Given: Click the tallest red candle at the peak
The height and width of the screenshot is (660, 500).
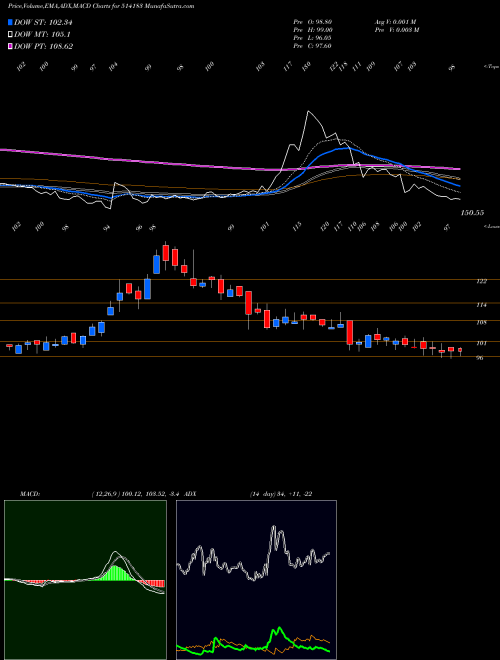Looking at the screenshot, I should click(166, 253).
